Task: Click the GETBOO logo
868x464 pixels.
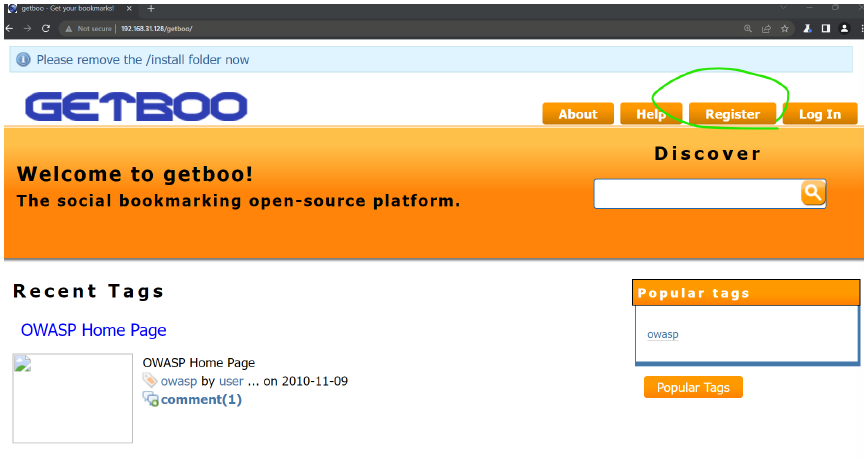Action: coord(136,106)
